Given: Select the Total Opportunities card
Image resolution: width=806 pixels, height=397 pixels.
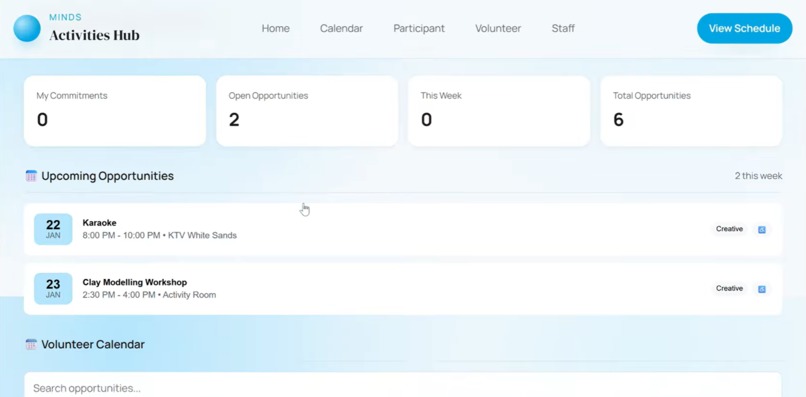Looking at the screenshot, I should pos(691,111).
